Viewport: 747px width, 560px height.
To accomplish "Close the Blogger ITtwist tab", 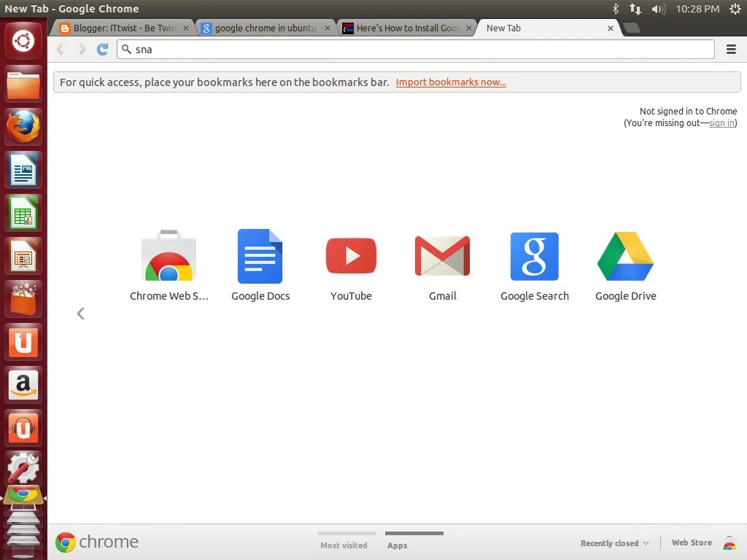I will 186,28.
